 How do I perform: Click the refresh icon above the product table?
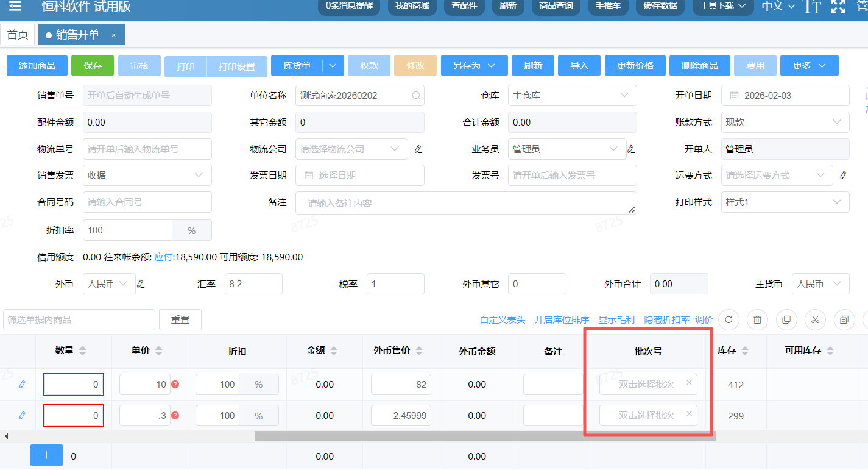(x=729, y=319)
